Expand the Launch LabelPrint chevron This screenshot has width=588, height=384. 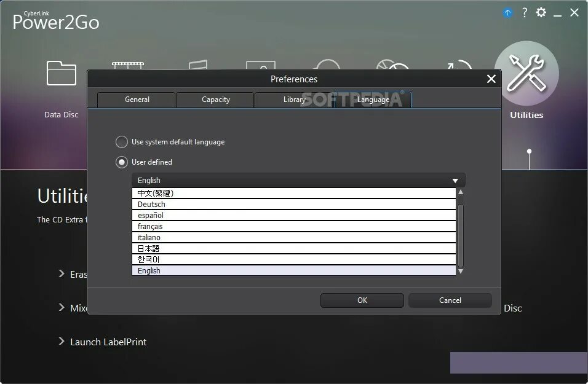click(x=62, y=341)
